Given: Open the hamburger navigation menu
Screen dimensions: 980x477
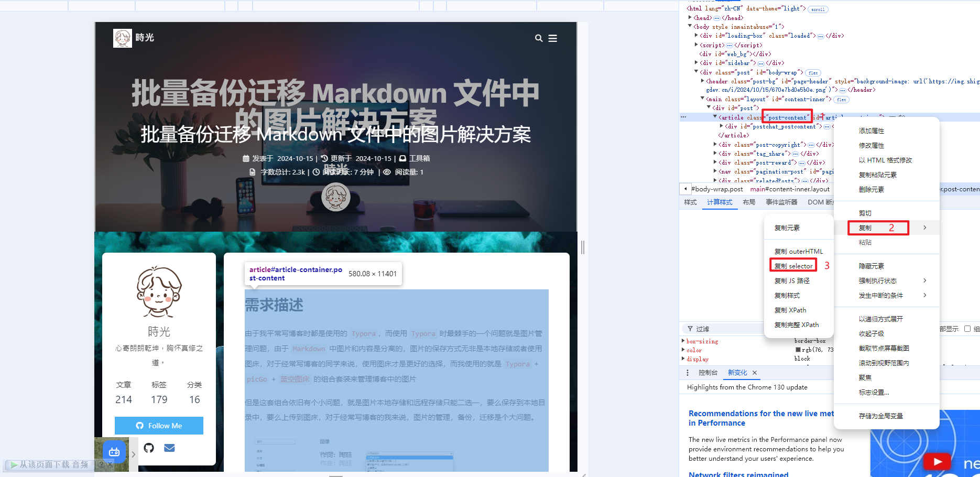Looking at the screenshot, I should (553, 38).
